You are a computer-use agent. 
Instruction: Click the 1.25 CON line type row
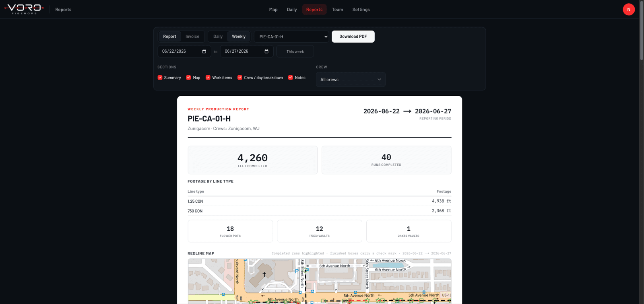(x=319, y=201)
